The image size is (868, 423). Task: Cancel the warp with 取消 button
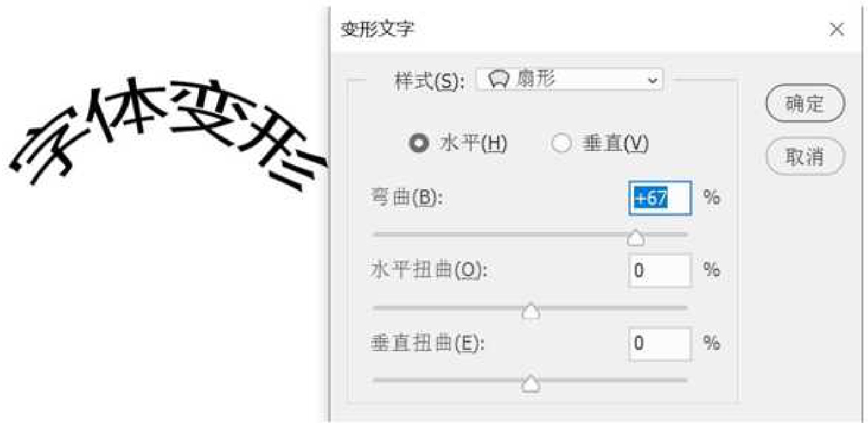point(805,157)
